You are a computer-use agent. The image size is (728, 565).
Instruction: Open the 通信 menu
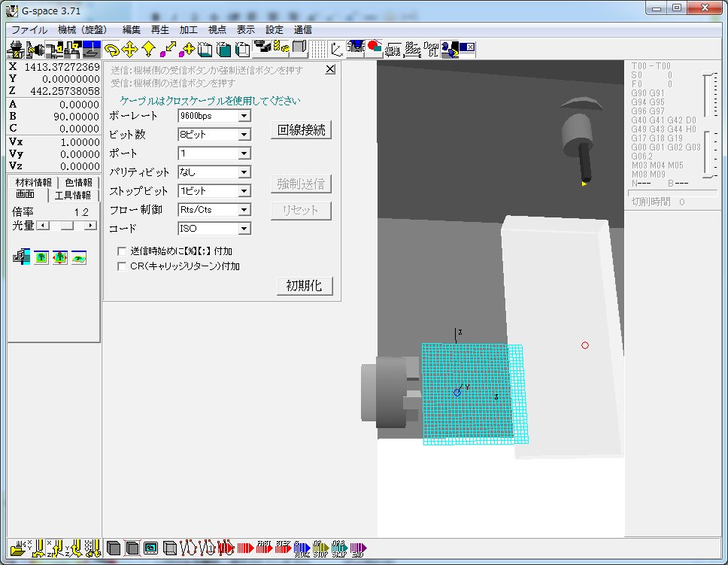tap(303, 30)
